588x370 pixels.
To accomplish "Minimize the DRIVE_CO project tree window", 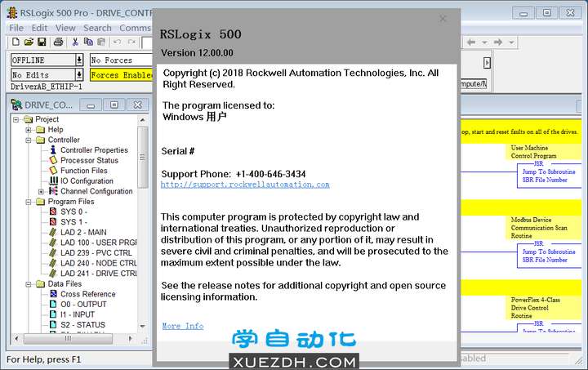I will [x=91, y=105].
